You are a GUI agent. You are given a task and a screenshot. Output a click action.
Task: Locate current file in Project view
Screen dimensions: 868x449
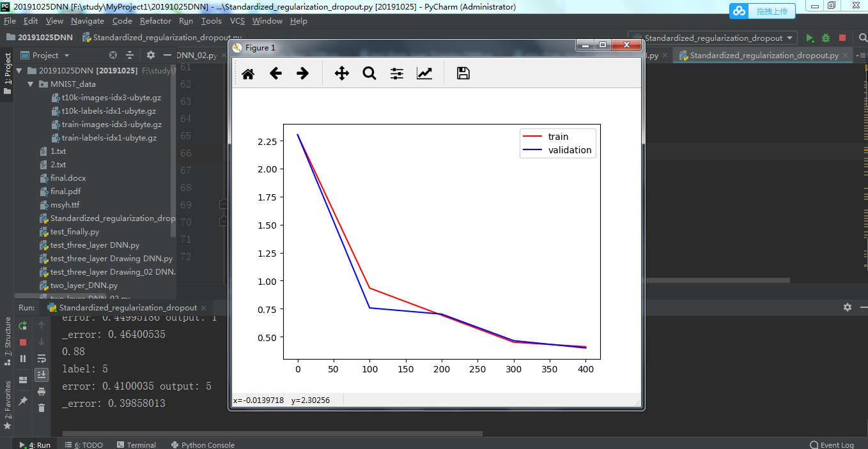[x=113, y=56]
